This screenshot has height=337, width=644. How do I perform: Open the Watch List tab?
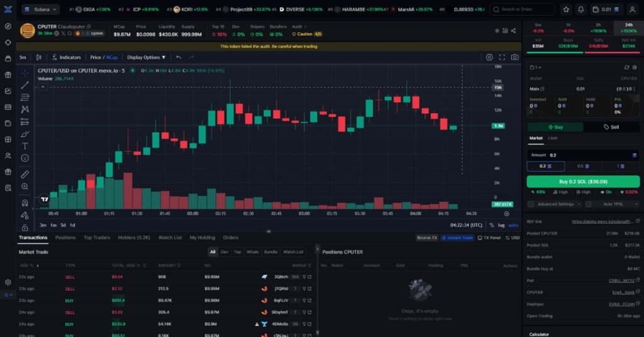[x=170, y=238]
